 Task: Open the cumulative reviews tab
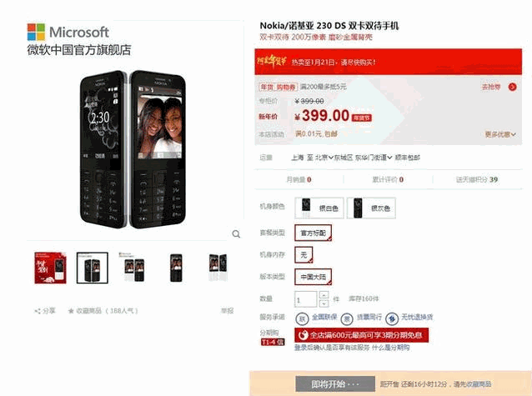(x=388, y=179)
